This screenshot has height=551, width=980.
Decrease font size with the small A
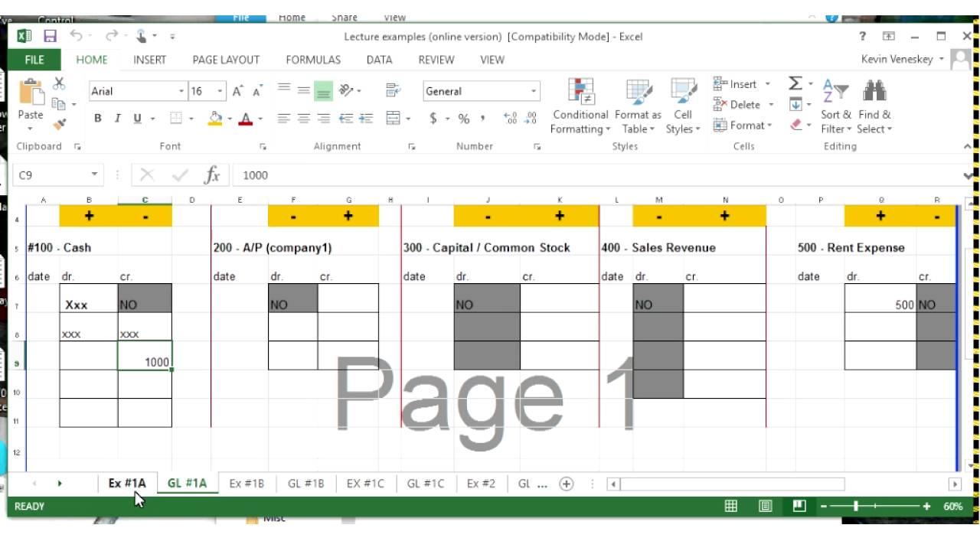click(x=257, y=91)
